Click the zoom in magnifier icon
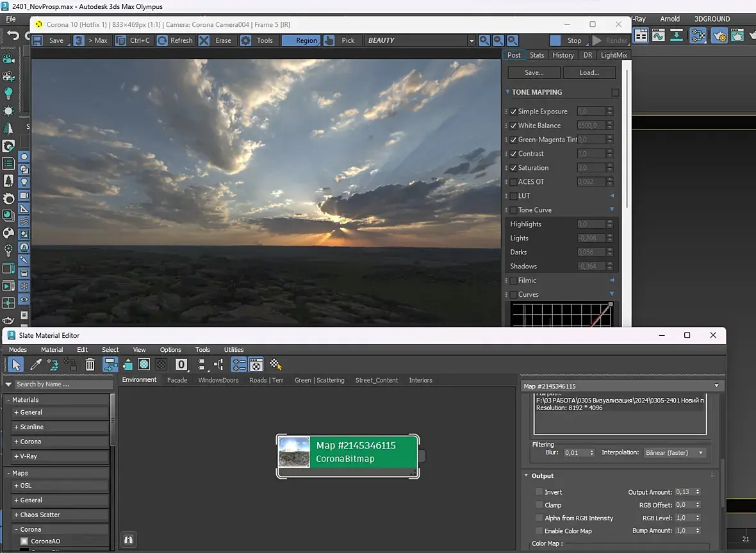756x553 pixels. click(x=485, y=40)
